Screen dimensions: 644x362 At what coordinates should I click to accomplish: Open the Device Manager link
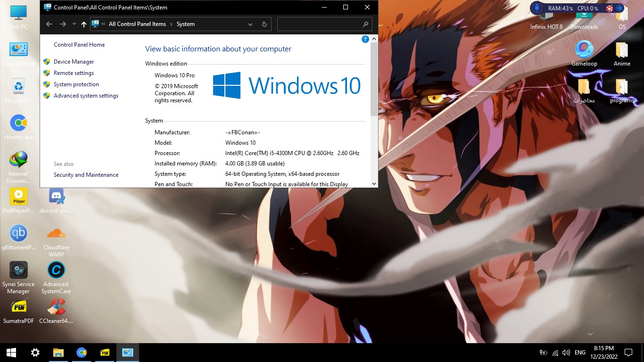(74, 62)
